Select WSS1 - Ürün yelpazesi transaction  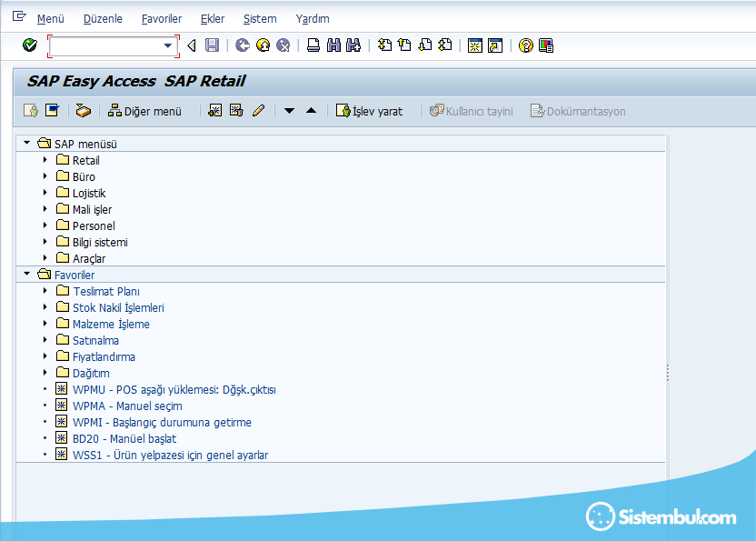170,456
